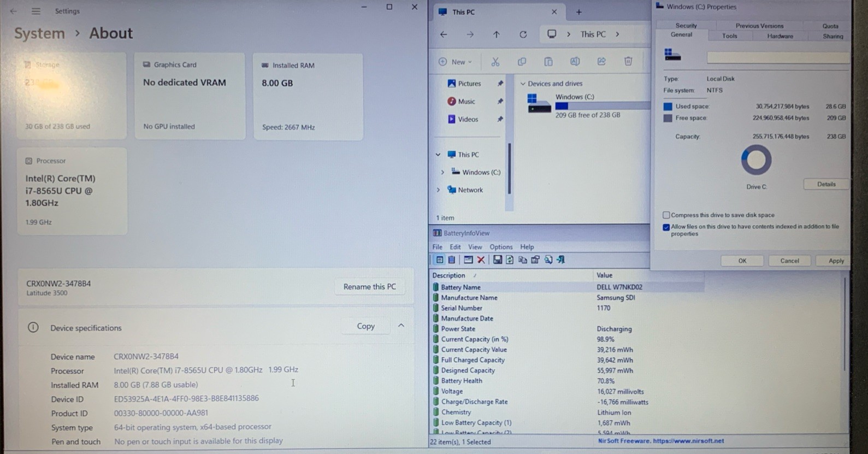Unpin Videos using its pin icon

[x=500, y=119]
